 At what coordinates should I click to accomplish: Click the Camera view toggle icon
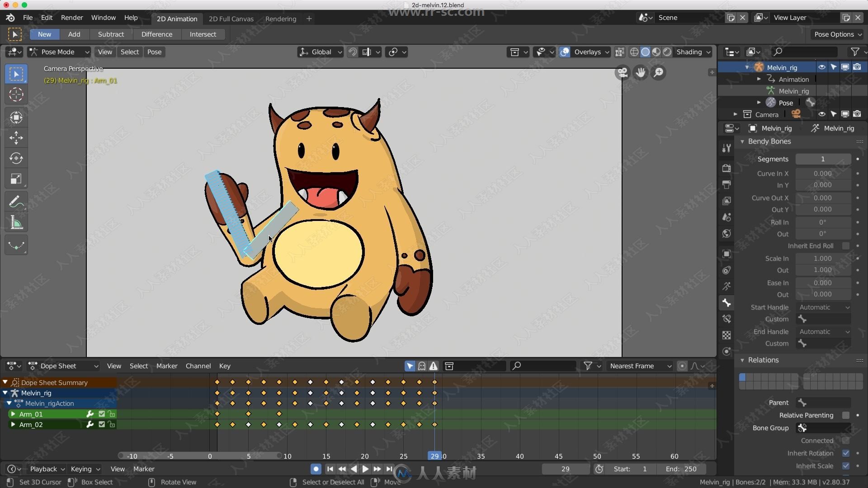pyautogui.click(x=623, y=72)
